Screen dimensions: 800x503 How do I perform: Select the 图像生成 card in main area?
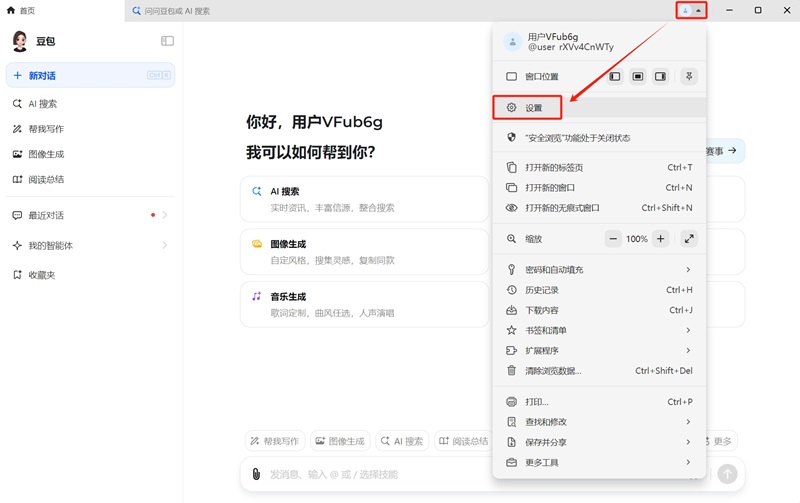[x=364, y=252]
